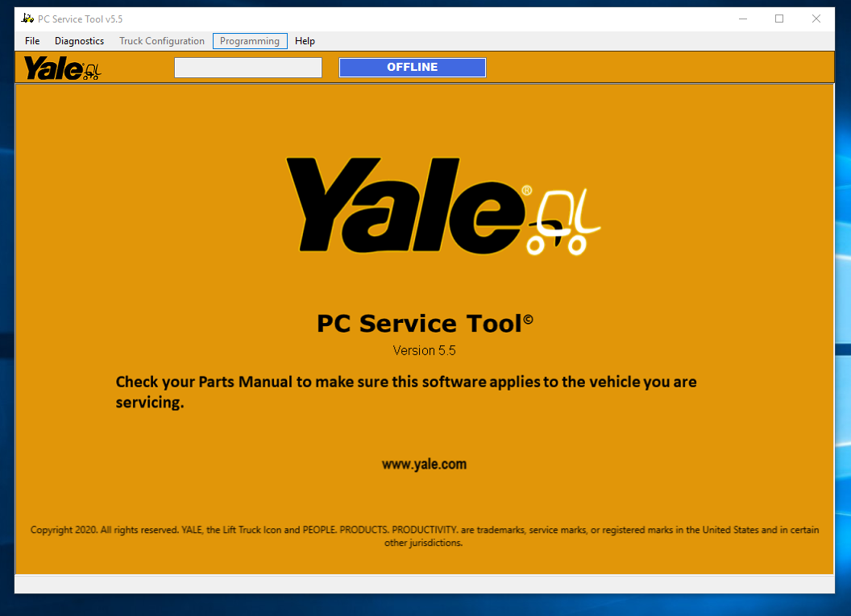
Task: Minimize the PC Service Tool window
Action: coord(743,19)
